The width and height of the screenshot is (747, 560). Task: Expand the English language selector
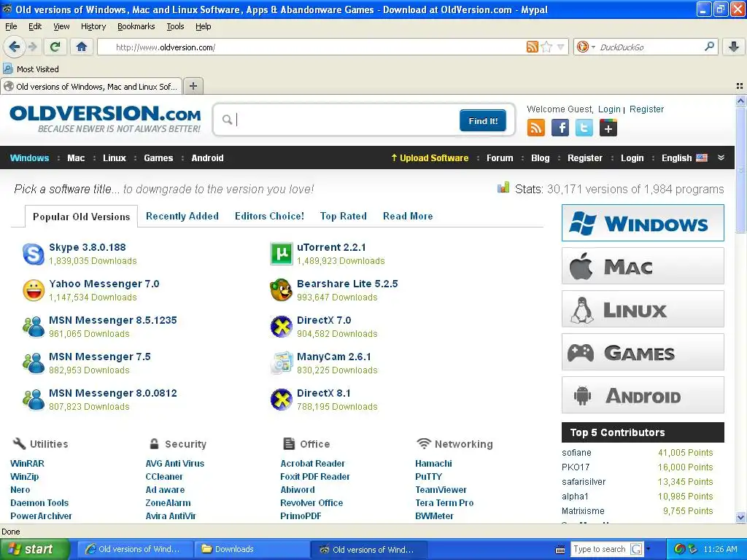[684, 158]
